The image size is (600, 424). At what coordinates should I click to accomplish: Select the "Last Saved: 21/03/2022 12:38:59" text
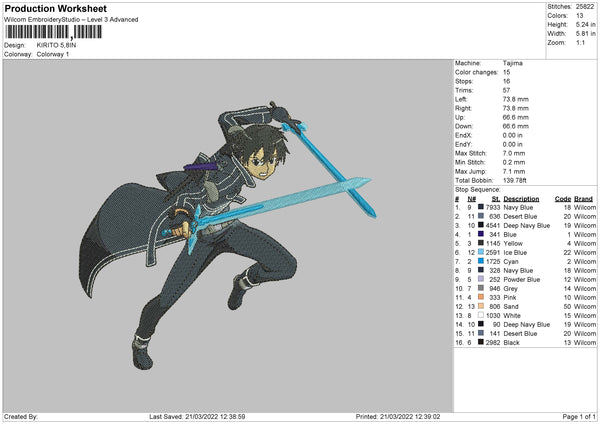(x=197, y=416)
